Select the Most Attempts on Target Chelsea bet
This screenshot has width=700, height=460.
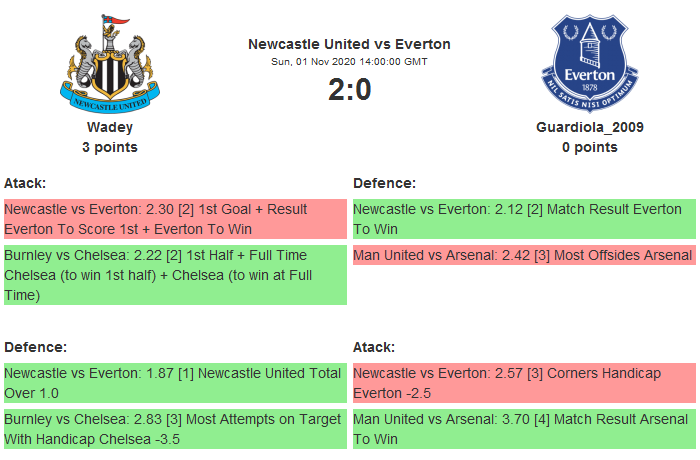point(175,428)
